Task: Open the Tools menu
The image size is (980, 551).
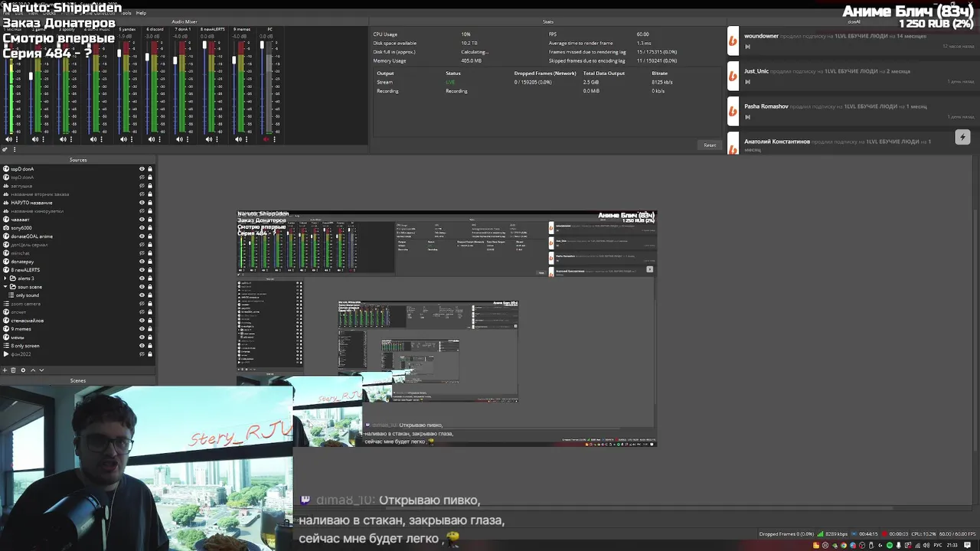Action: 126,13
